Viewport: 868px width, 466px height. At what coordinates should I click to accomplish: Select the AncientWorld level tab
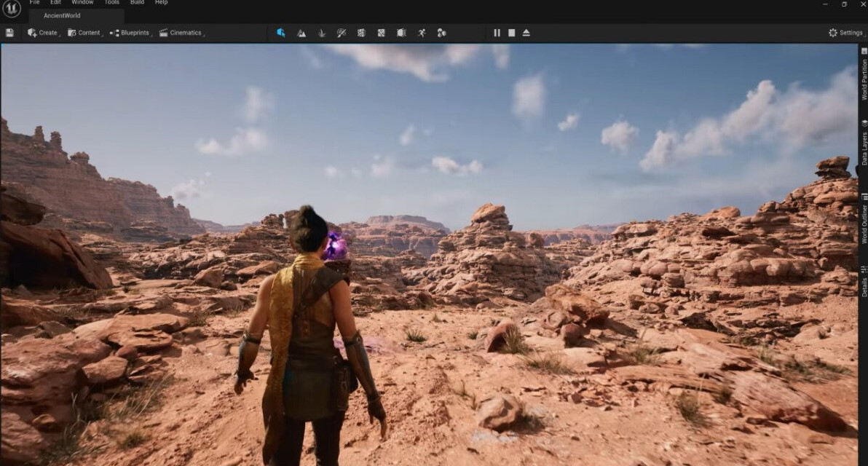[x=62, y=15]
